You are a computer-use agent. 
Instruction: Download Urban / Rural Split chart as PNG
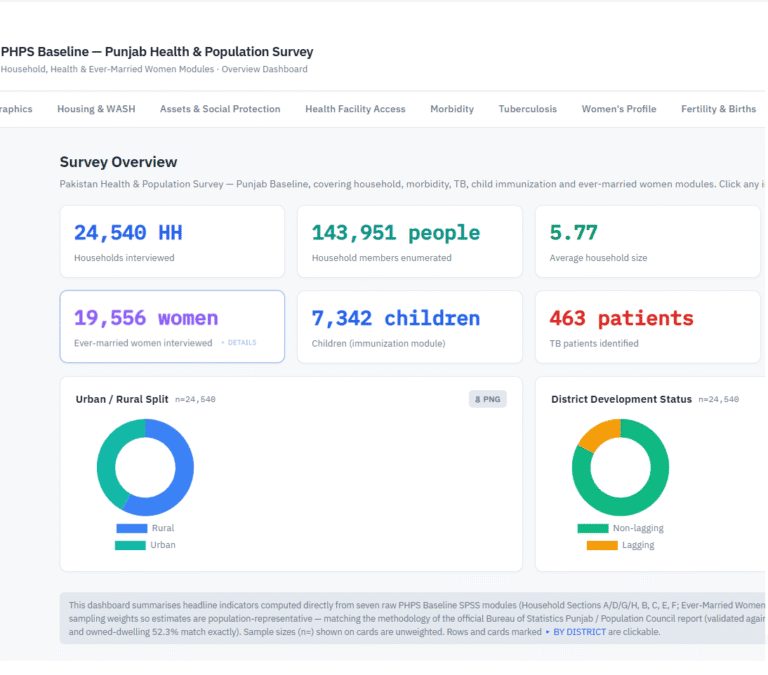(487, 399)
